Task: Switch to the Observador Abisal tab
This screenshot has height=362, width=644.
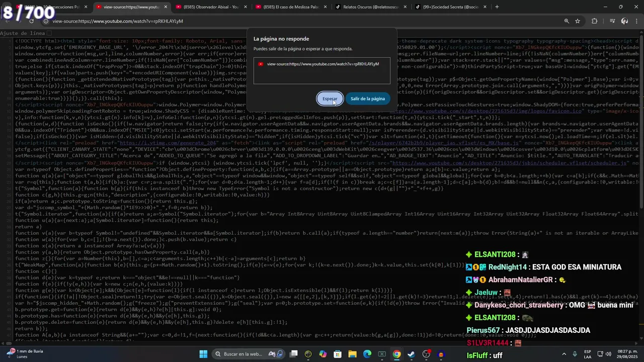Action: [210, 7]
